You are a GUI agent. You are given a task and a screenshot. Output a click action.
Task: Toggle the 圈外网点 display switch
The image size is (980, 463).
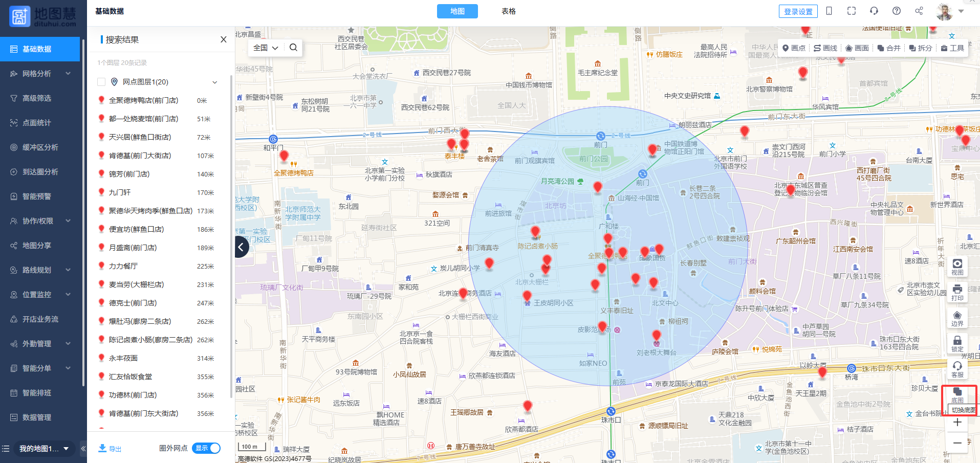pyautogui.click(x=206, y=448)
